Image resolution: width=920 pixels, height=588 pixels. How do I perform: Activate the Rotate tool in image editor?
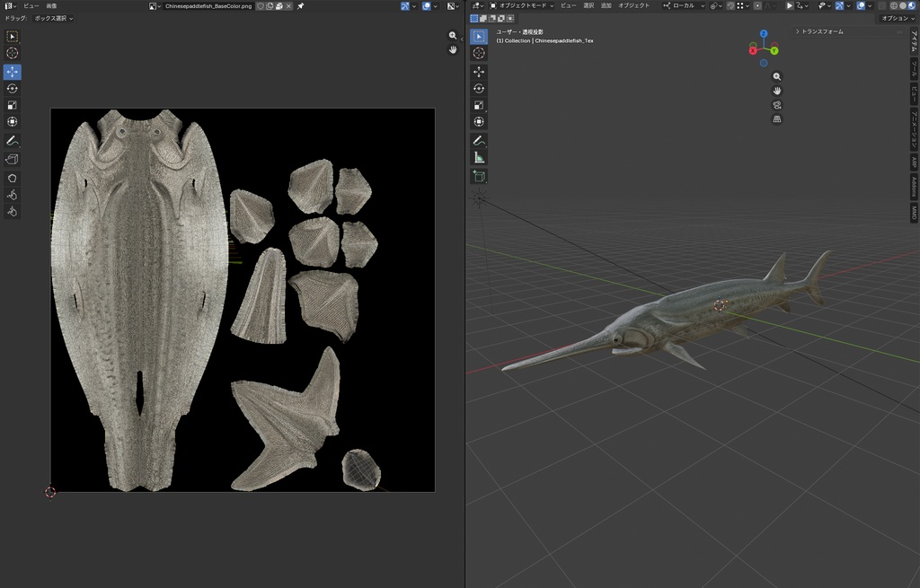tap(12, 89)
